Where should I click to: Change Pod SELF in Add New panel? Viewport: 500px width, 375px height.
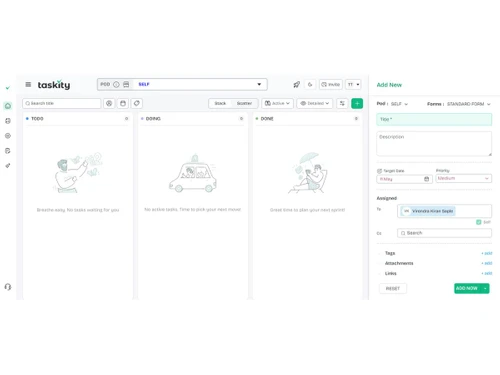399,104
